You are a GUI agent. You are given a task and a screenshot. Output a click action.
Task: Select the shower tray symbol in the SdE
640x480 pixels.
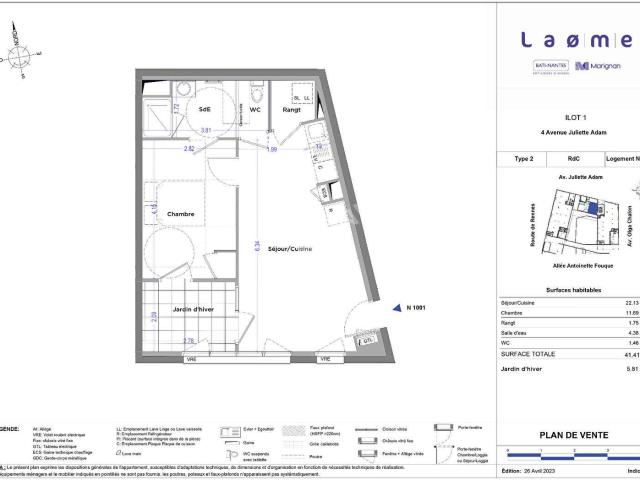tap(157, 117)
